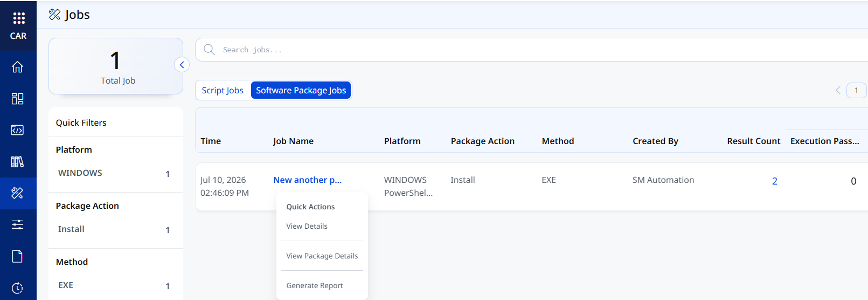Open the dashboard widgets sidebar icon

tap(18, 98)
